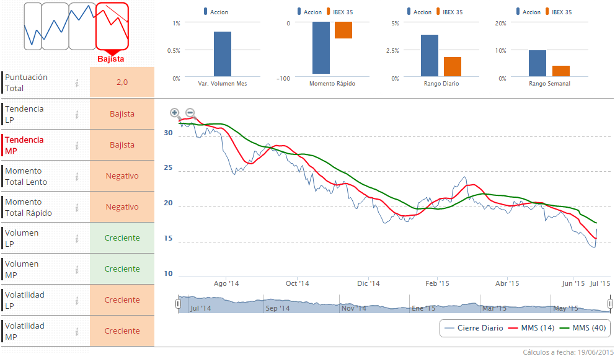Click Creciente value for Volatilidad MP

(x=122, y=331)
